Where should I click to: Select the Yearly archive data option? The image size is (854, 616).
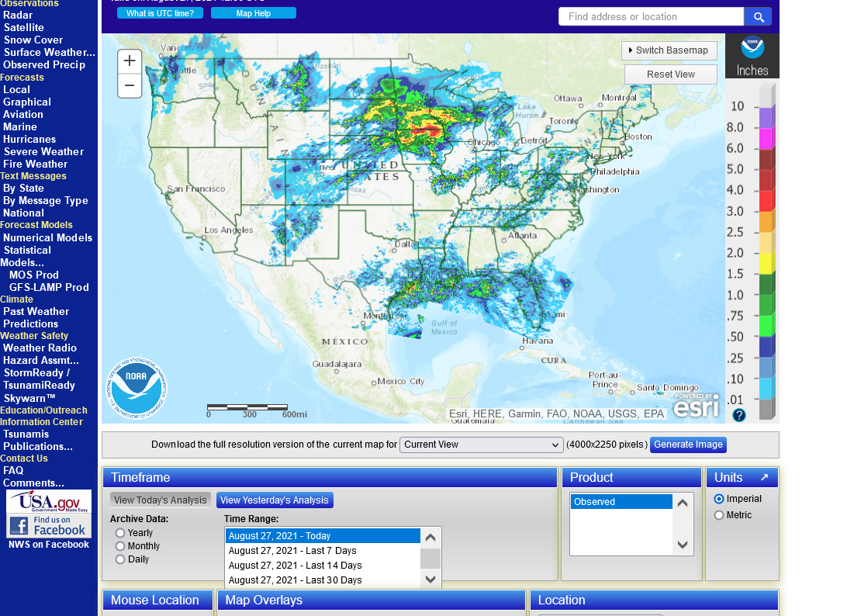coord(120,533)
